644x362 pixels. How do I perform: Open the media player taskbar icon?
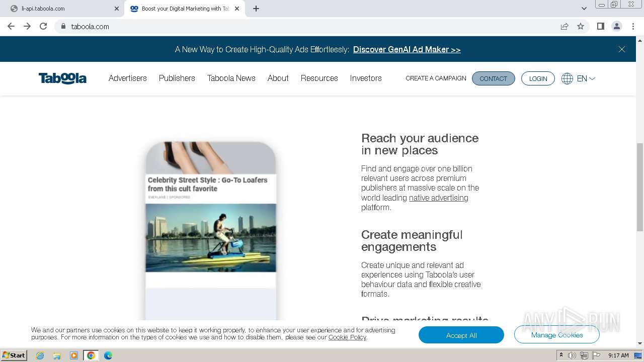tap(73, 355)
